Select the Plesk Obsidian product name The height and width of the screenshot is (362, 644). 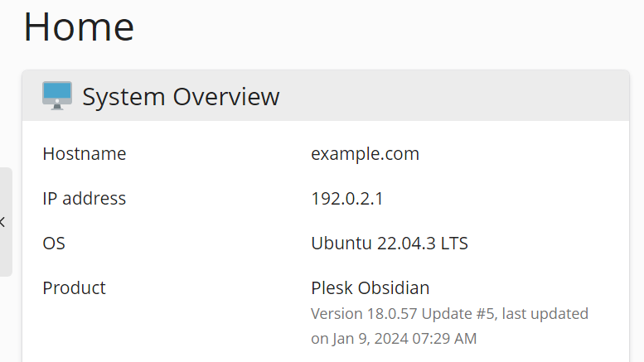pyautogui.click(x=370, y=288)
